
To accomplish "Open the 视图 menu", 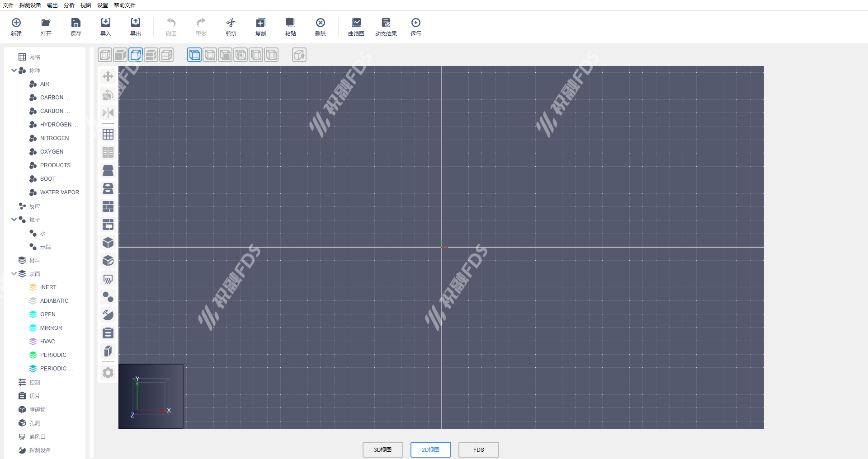I will click(x=86, y=5).
